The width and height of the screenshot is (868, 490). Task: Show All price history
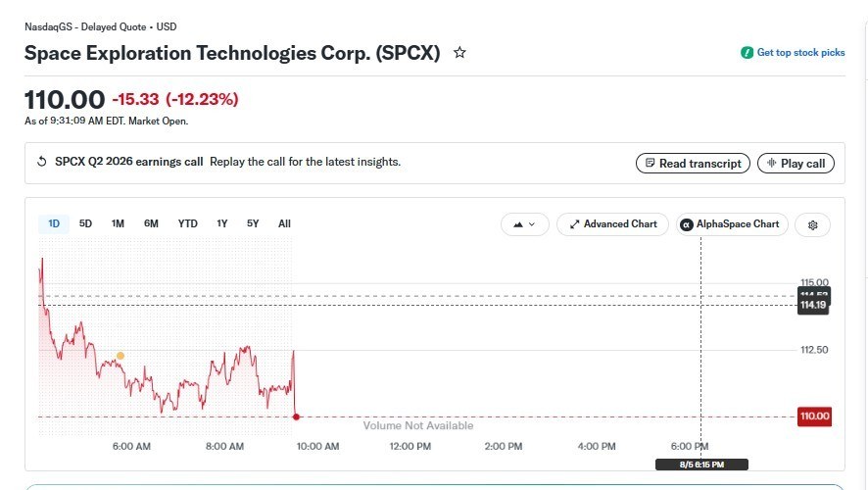(284, 223)
